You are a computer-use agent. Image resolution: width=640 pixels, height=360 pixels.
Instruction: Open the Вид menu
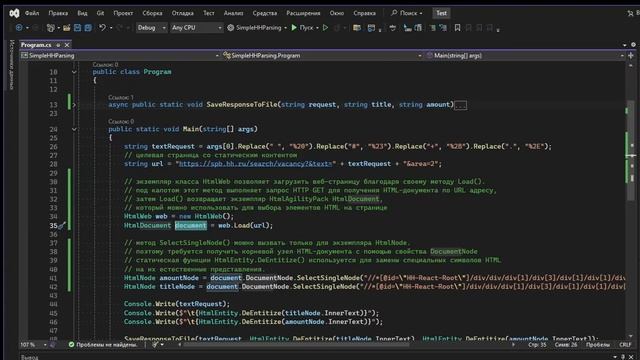82,13
